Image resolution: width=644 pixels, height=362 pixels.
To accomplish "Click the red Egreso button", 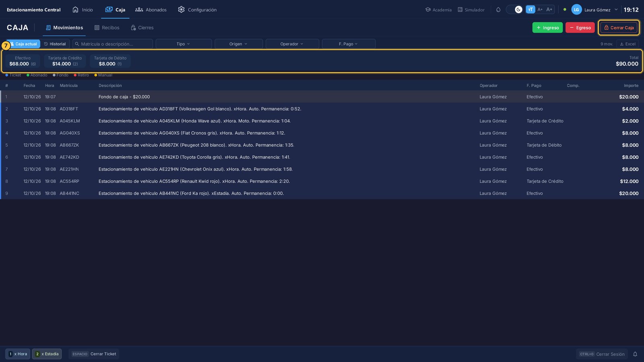I will (x=580, y=28).
